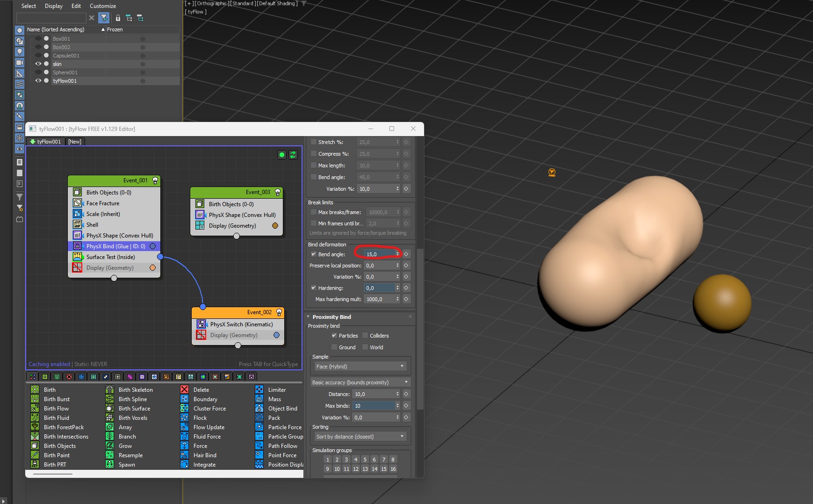Switch to the [New] flow tab

point(75,142)
